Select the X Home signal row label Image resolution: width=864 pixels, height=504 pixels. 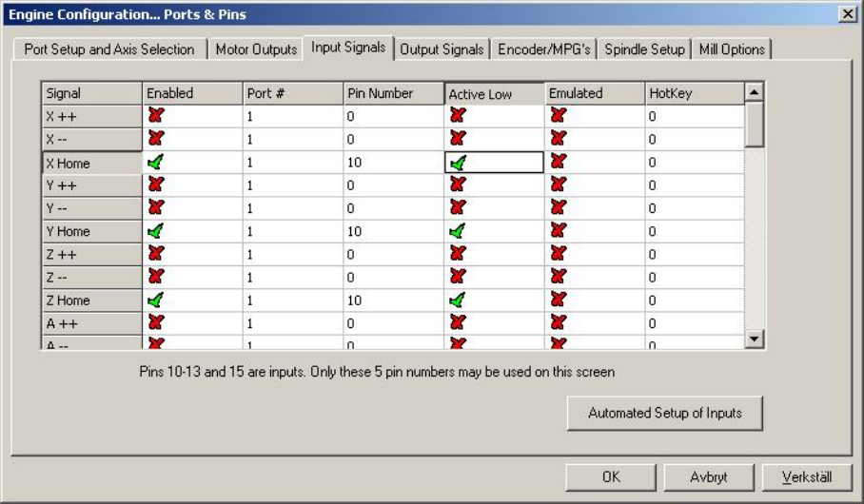point(92,163)
